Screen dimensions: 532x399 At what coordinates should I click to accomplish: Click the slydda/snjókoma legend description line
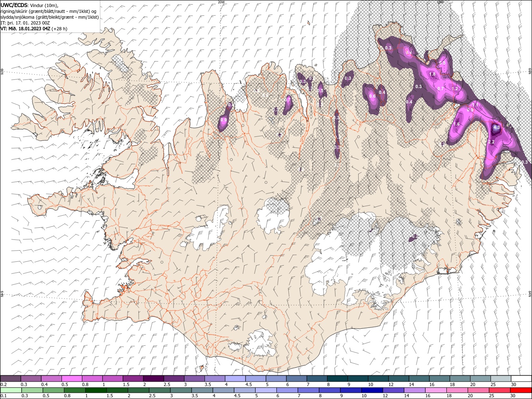49,17
